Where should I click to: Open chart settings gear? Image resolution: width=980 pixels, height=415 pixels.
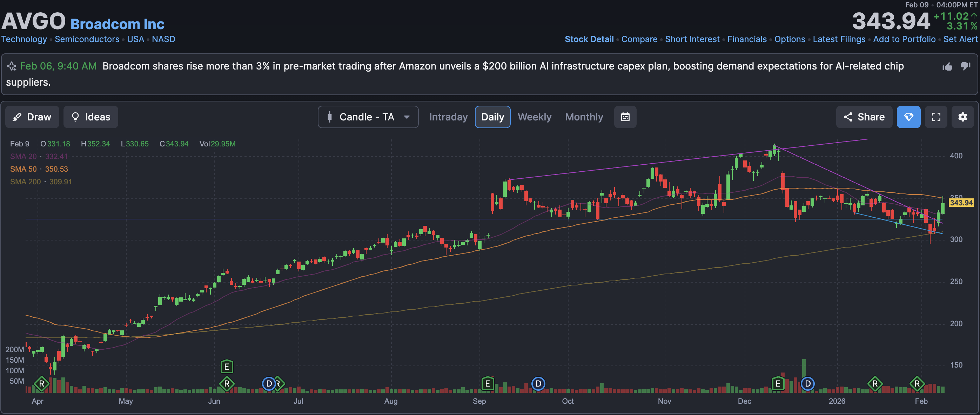pos(962,117)
